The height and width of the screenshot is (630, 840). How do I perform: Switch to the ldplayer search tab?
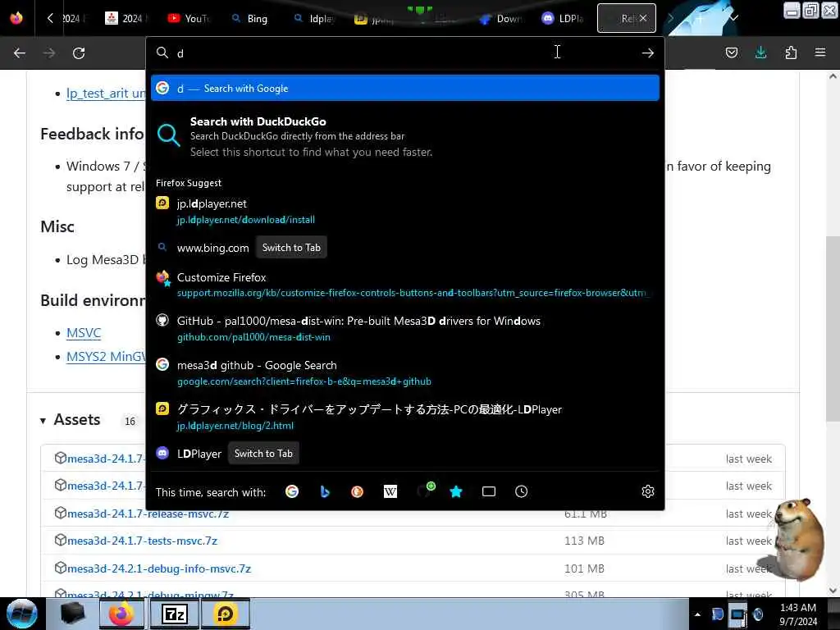pos(314,18)
